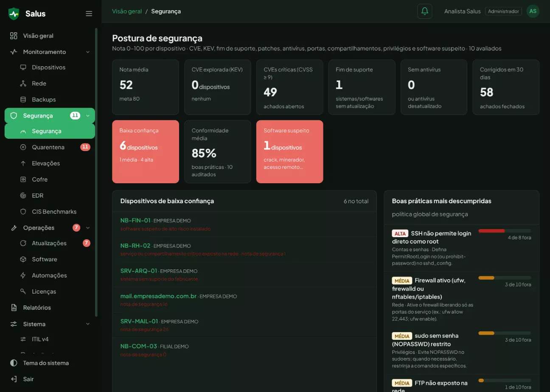Open notifications bell icon

(424, 11)
